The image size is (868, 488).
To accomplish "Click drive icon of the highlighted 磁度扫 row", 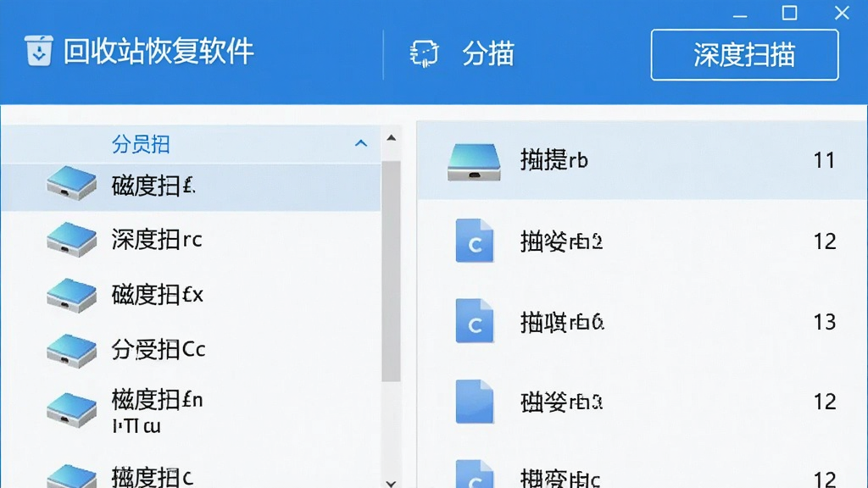I will (71, 183).
